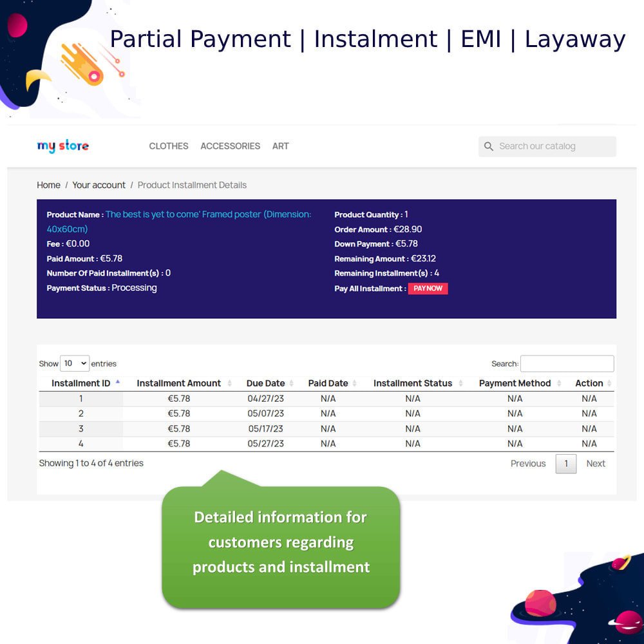Click the PAY NOW button

click(428, 289)
